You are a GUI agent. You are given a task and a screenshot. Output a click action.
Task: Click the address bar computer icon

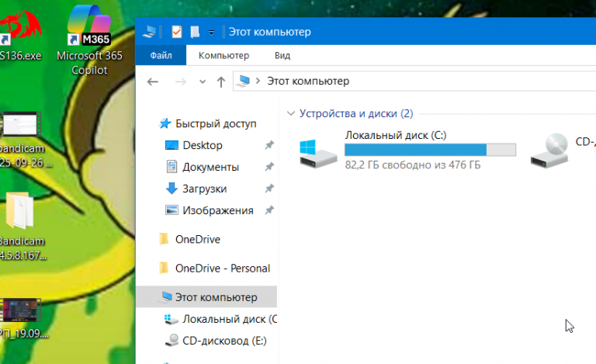(243, 81)
